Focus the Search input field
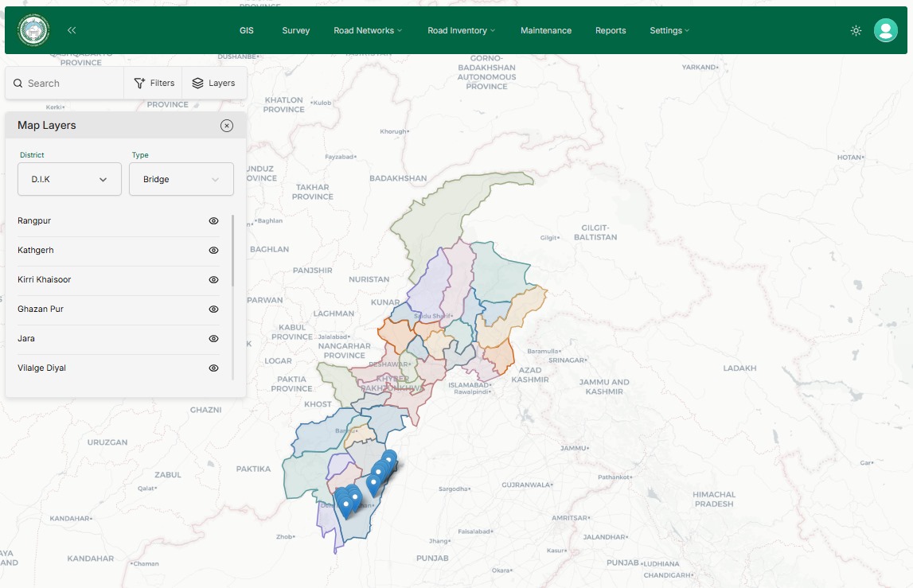Screen dimensions: 913x588 click(64, 84)
